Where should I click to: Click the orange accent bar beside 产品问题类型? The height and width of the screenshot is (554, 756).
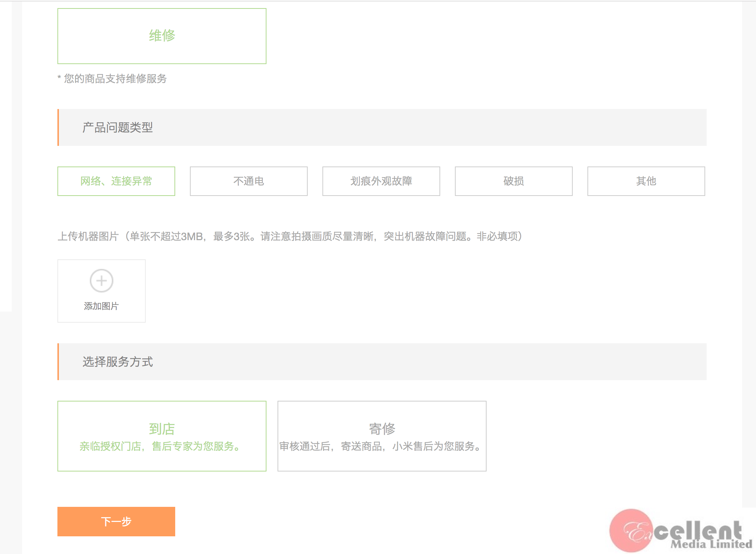click(58, 127)
